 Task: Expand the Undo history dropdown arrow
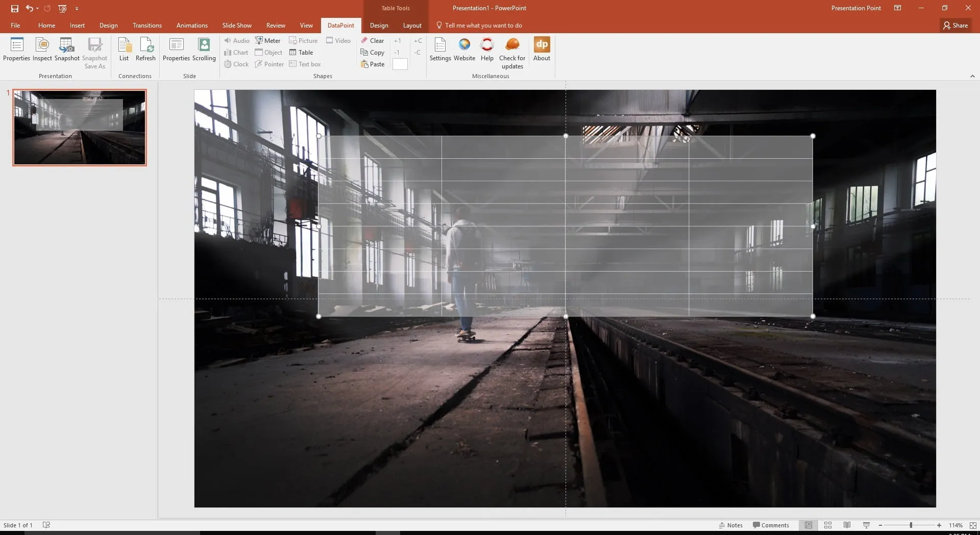tap(38, 9)
